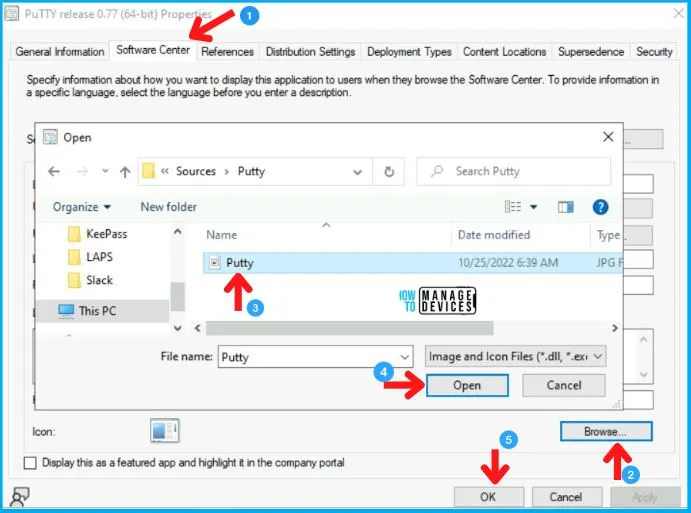691x513 pixels.
Task: Click the horizontal scrollbar right arrow
Action: pyautogui.click(x=615, y=328)
